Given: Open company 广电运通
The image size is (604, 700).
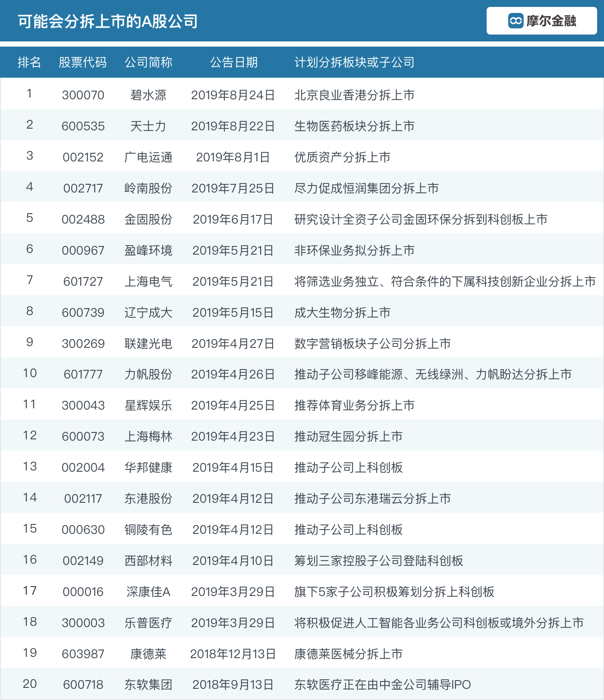Looking at the screenshot, I should coord(148,157).
